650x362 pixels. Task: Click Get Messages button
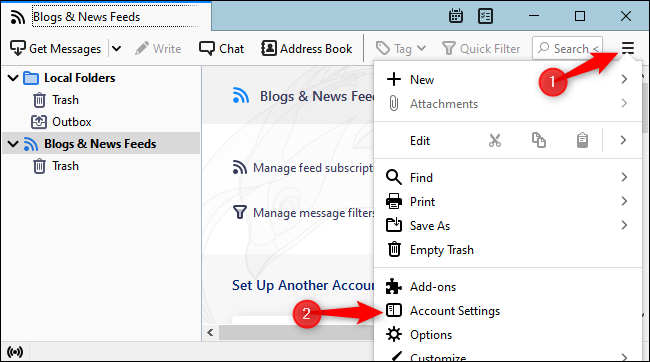55,49
